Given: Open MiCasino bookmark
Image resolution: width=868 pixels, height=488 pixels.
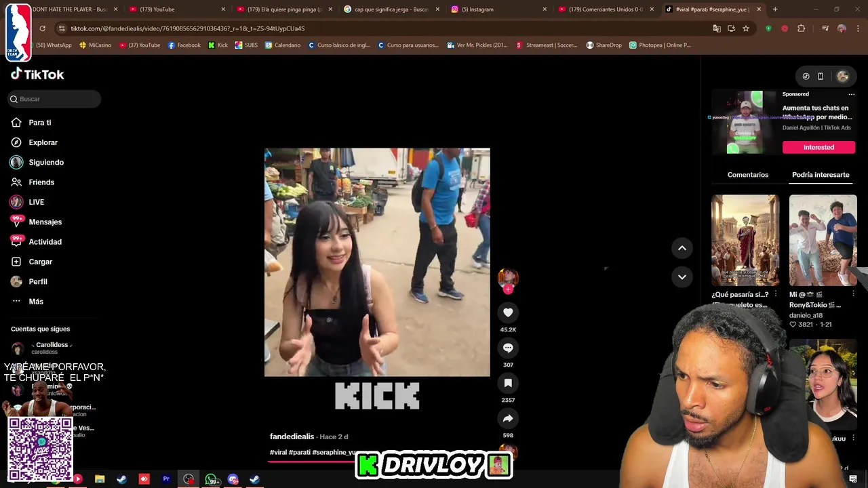Looking at the screenshot, I should pyautogui.click(x=96, y=45).
